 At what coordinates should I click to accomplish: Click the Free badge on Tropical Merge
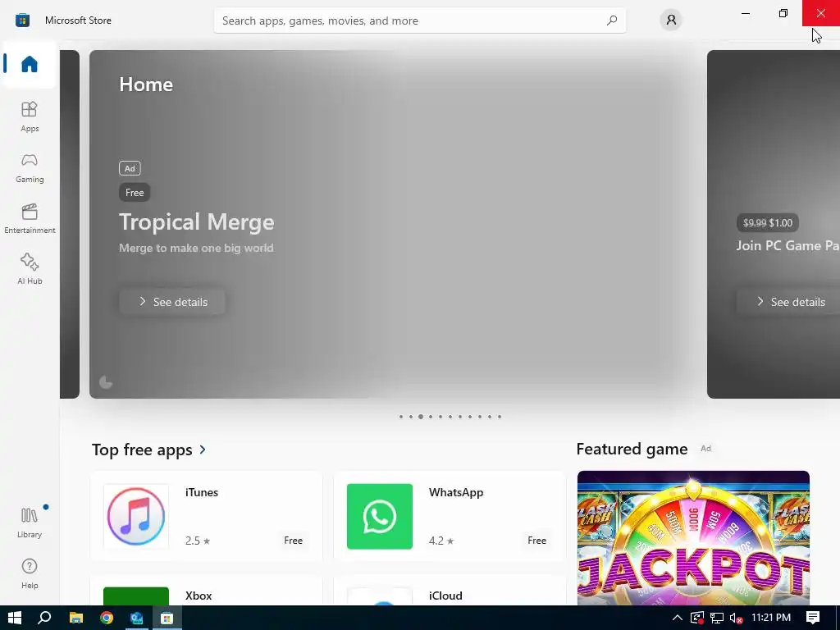point(135,192)
